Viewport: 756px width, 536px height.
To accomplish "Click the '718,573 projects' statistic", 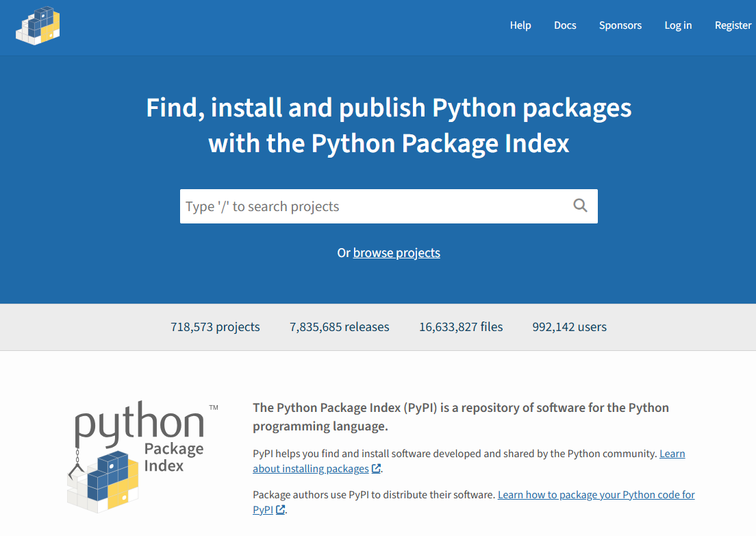I will click(x=215, y=327).
